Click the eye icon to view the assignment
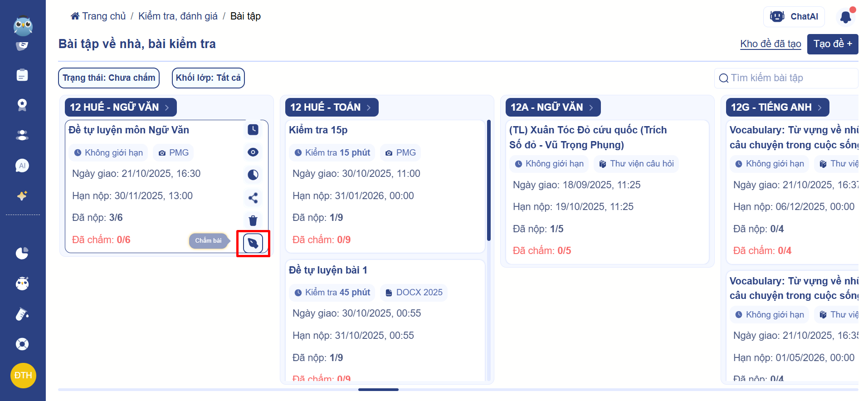This screenshot has height=401, width=868. click(x=253, y=152)
